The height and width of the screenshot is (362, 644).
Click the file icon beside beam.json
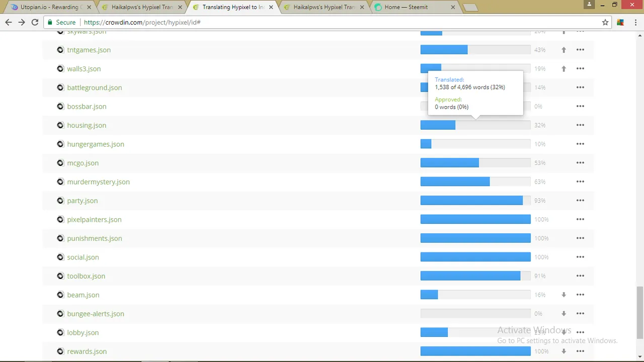coord(60,295)
